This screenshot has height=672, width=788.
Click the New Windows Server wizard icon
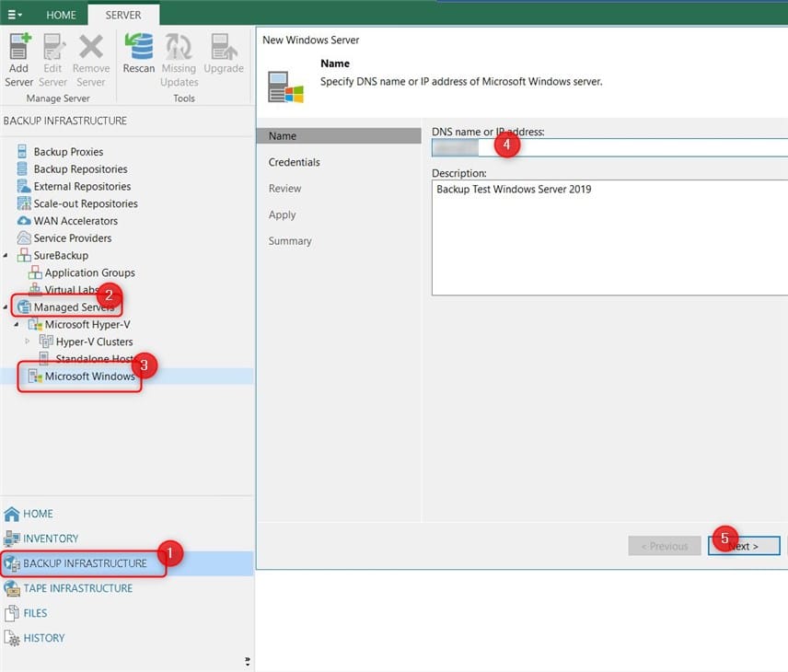tap(285, 87)
